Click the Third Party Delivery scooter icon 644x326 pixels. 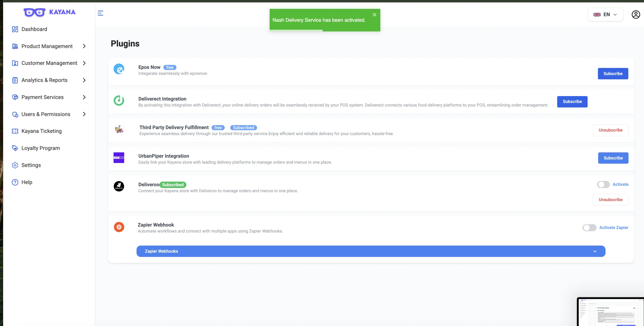tap(119, 129)
